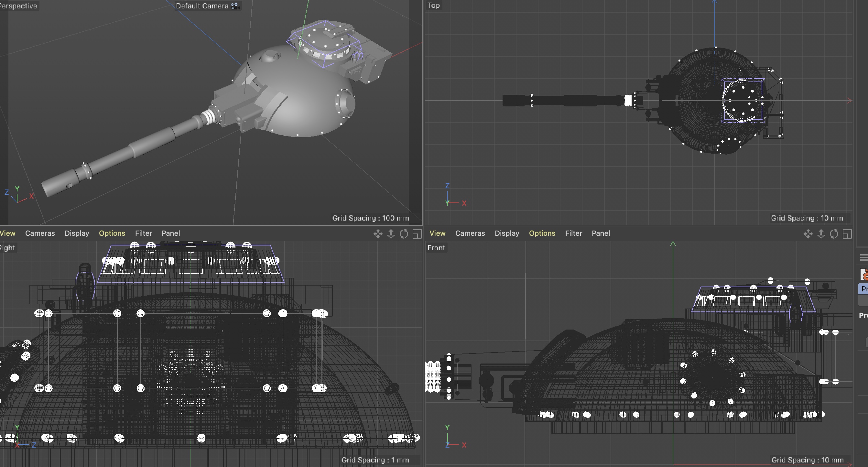
Task: Click the hamburger menu icon in side panel
Action: tap(864, 257)
